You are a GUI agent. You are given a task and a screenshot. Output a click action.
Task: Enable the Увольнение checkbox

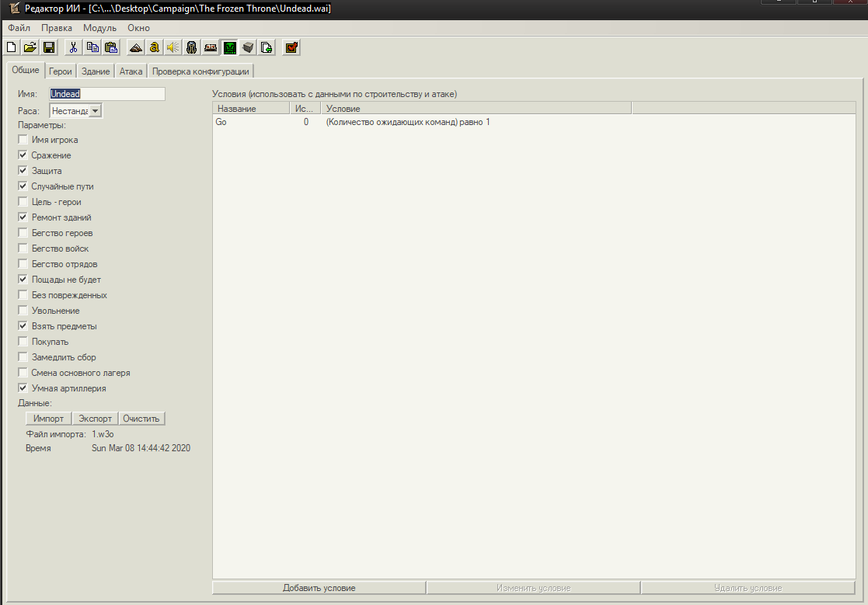pos(23,310)
